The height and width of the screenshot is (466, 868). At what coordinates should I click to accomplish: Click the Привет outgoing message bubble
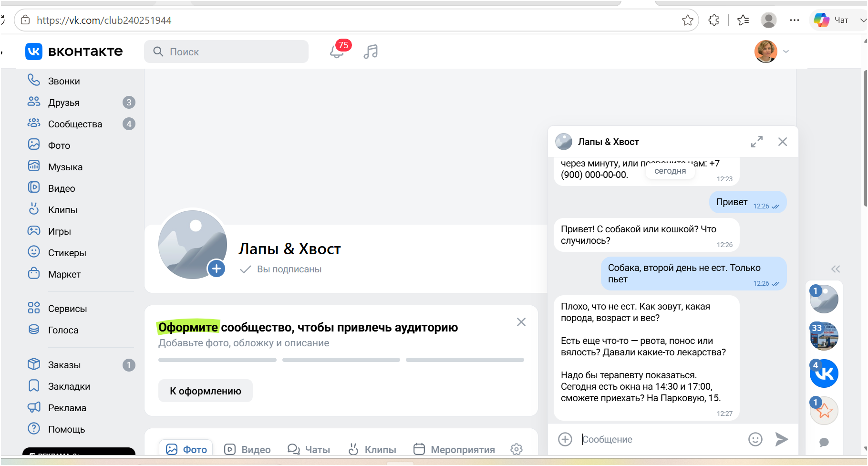tap(747, 202)
